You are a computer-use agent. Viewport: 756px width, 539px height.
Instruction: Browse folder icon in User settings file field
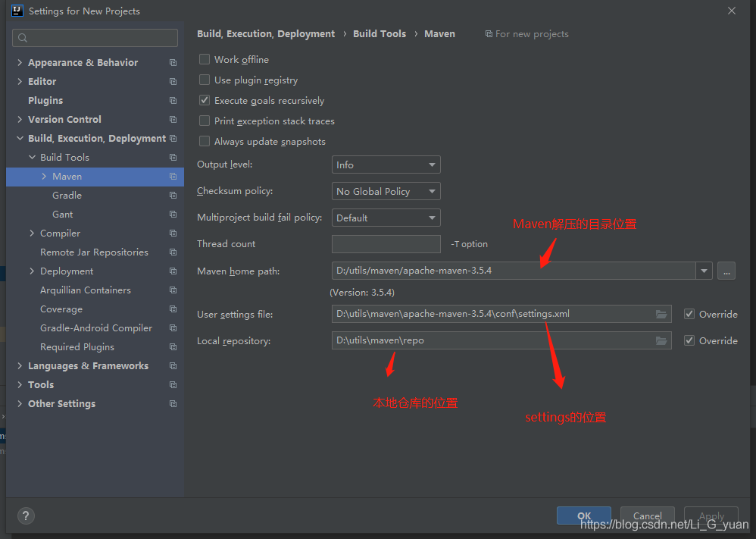coord(661,314)
